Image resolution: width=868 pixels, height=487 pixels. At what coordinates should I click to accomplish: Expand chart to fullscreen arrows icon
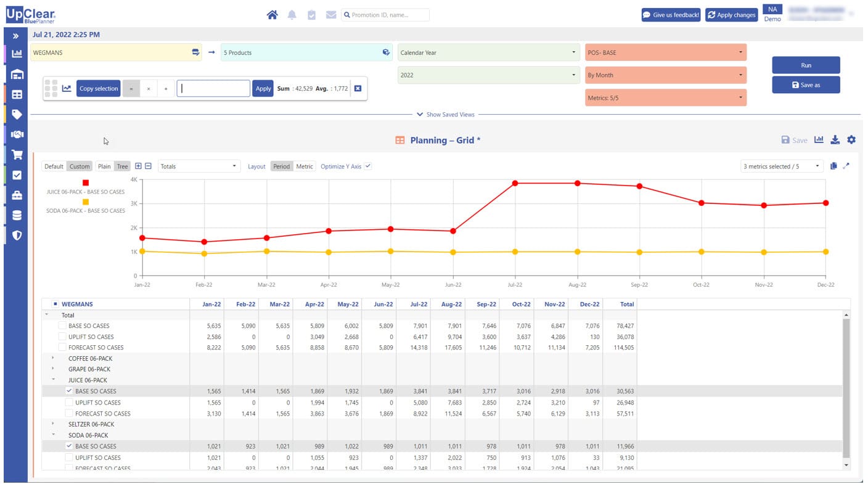[x=846, y=166]
